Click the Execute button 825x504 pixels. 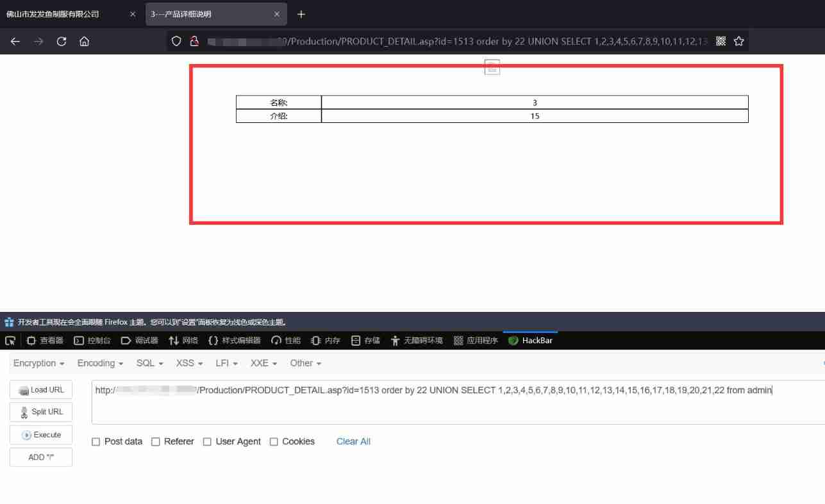[41, 435]
